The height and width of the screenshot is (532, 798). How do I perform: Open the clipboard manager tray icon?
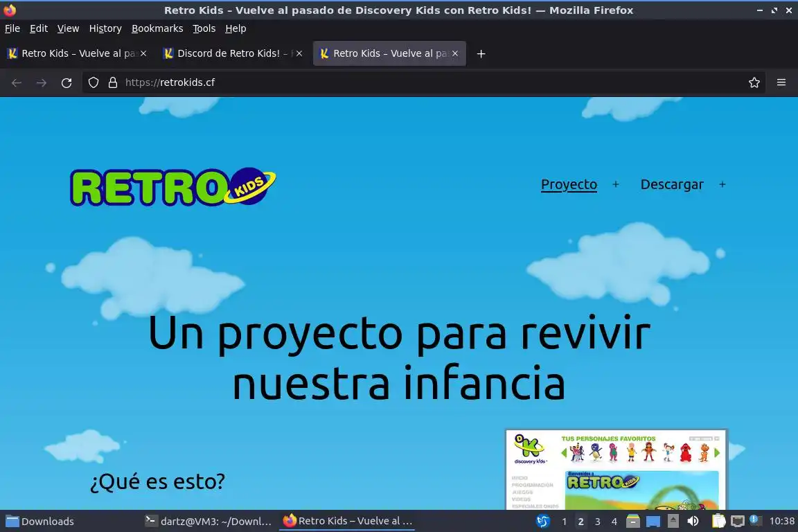tap(718, 521)
